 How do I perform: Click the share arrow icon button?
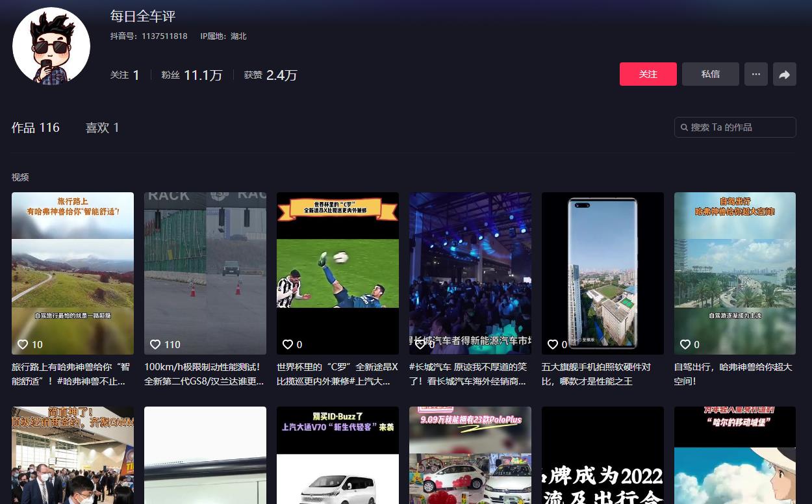tap(785, 74)
